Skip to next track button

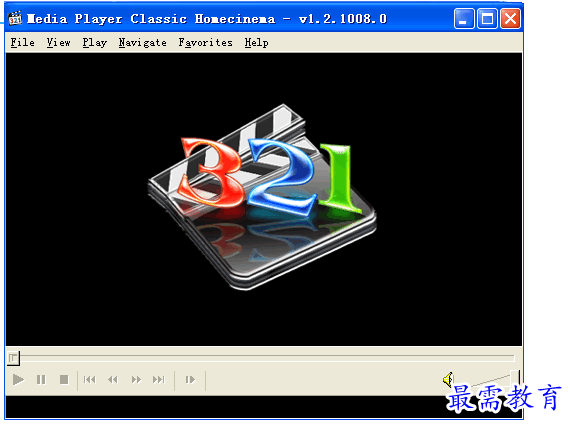coord(159,380)
